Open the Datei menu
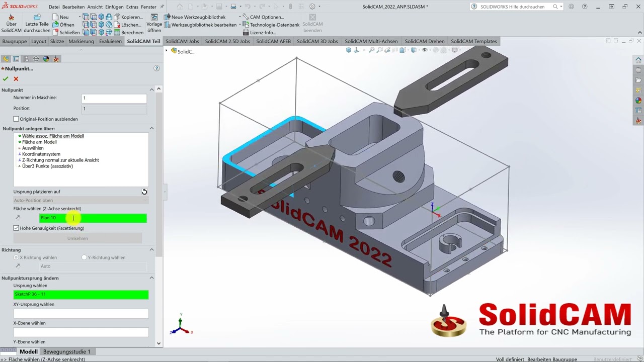This screenshot has height=362, width=644. (x=54, y=7)
